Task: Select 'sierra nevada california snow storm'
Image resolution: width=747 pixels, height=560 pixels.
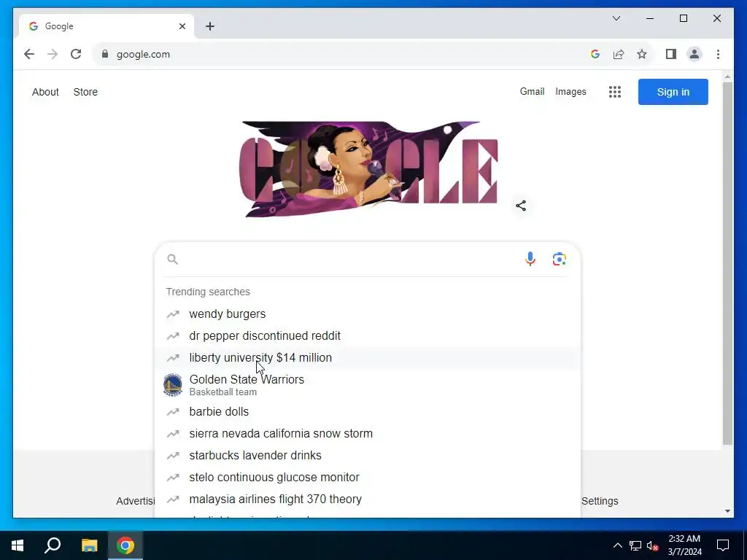Action: click(x=368, y=433)
